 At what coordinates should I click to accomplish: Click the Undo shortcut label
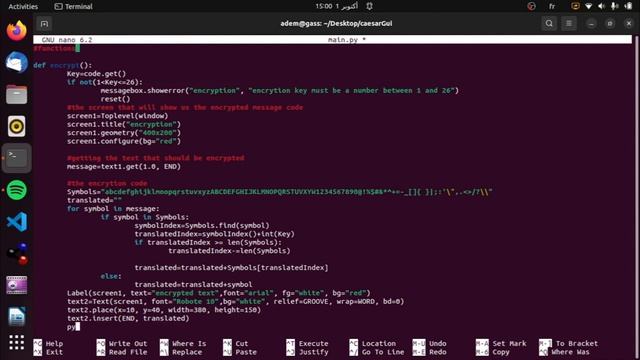pyautogui.click(x=438, y=344)
